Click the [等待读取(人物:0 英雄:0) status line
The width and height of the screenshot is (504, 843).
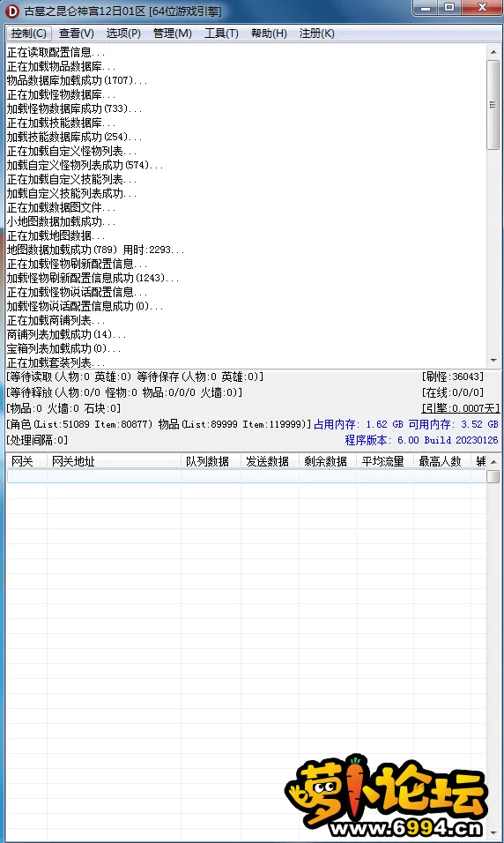click(x=136, y=377)
